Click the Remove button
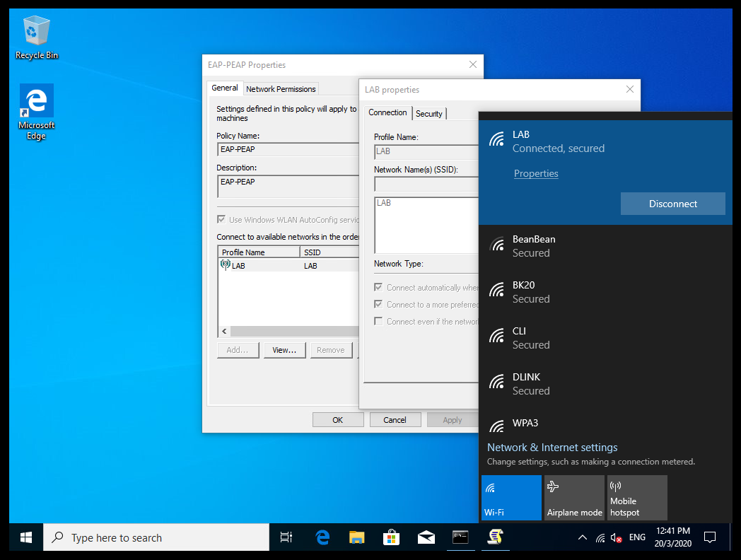The height and width of the screenshot is (560, 741). click(331, 350)
